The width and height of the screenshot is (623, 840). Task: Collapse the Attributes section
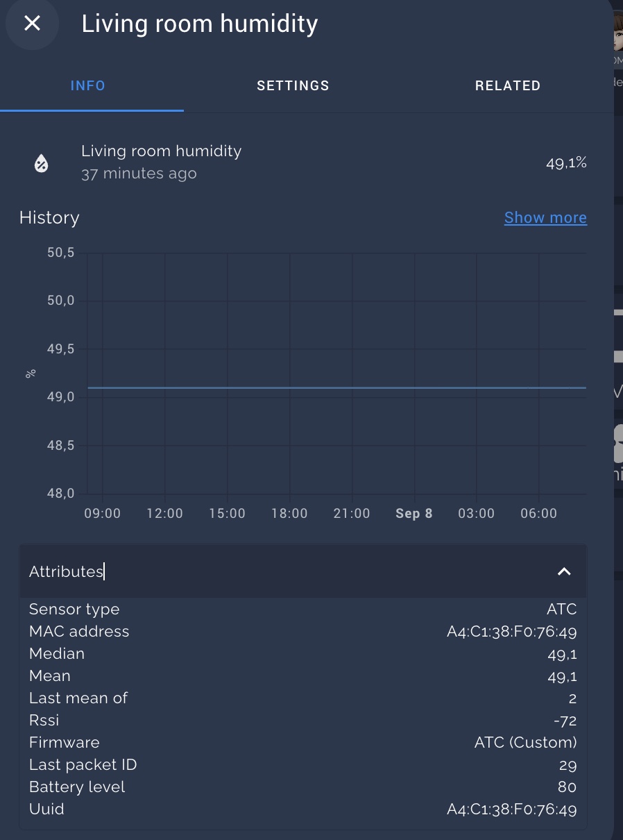[x=564, y=571]
